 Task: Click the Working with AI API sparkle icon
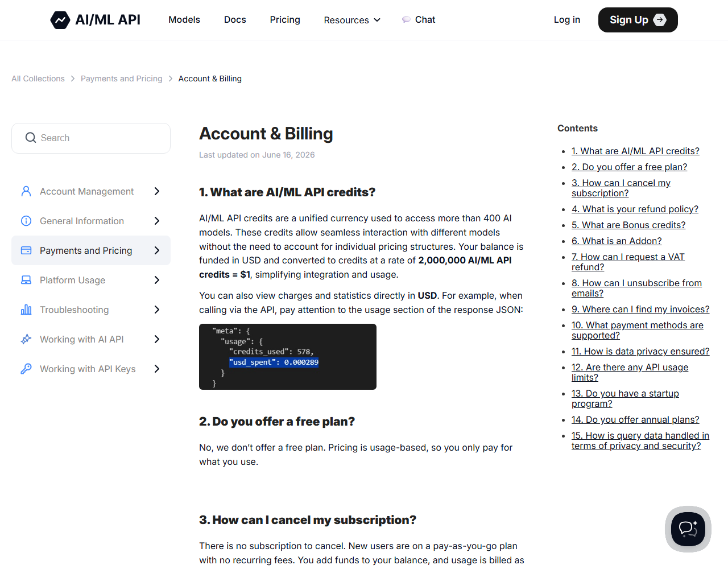pyautogui.click(x=26, y=339)
